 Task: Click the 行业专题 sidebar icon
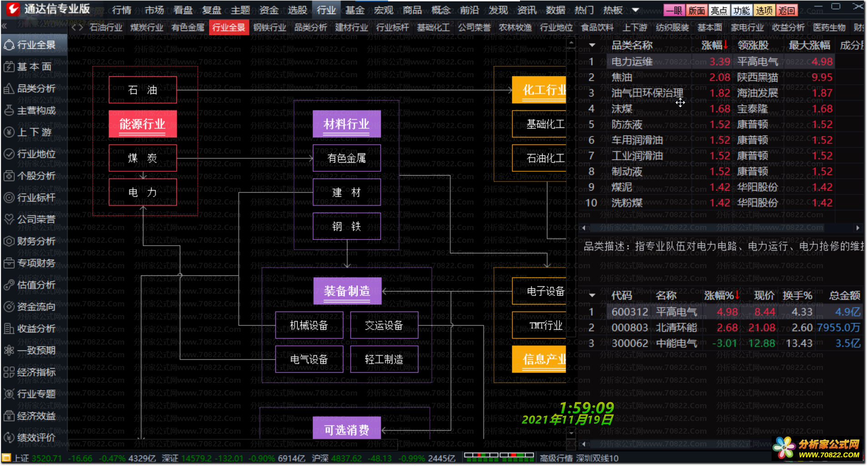coord(9,394)
